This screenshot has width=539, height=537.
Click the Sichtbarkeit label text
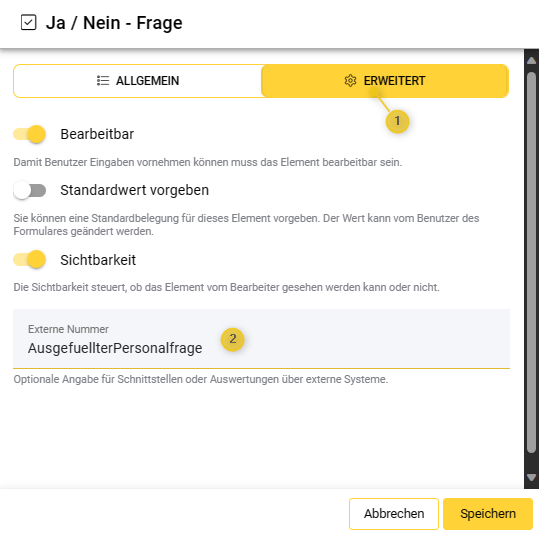(x=98, y=260)
